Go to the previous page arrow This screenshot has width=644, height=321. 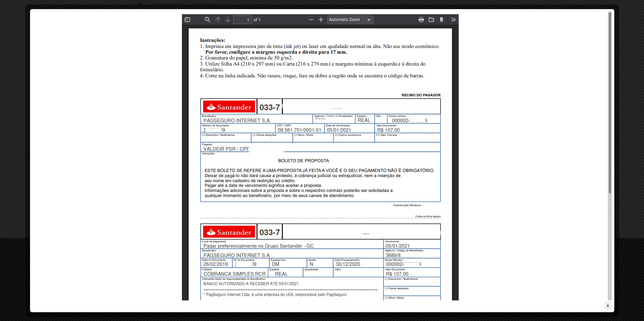[218, 20]
